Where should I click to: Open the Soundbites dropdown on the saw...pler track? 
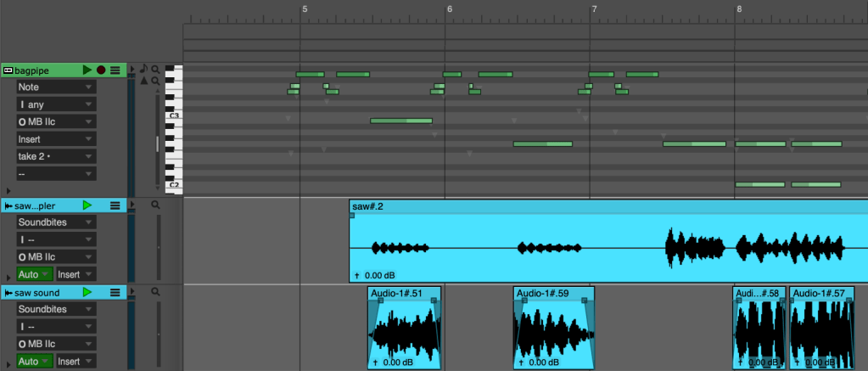click(x=55, y=222)
